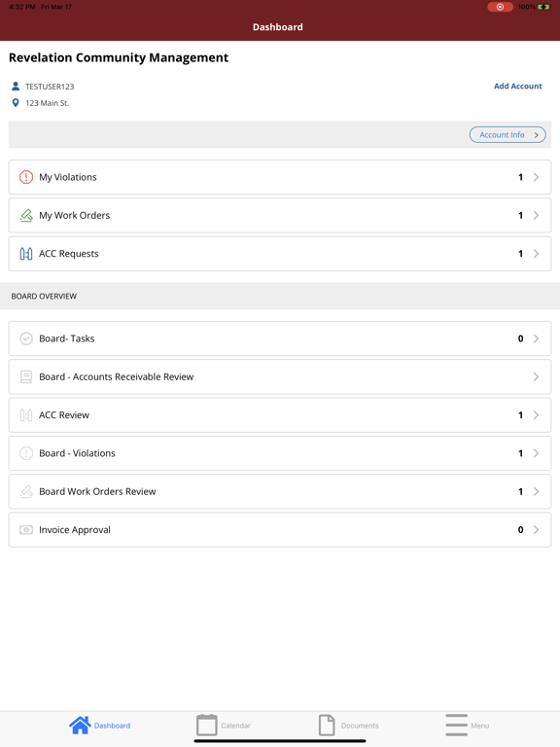Select the Dashboard home tab
This screenshot has width=560, height=747.
point(99,725)
